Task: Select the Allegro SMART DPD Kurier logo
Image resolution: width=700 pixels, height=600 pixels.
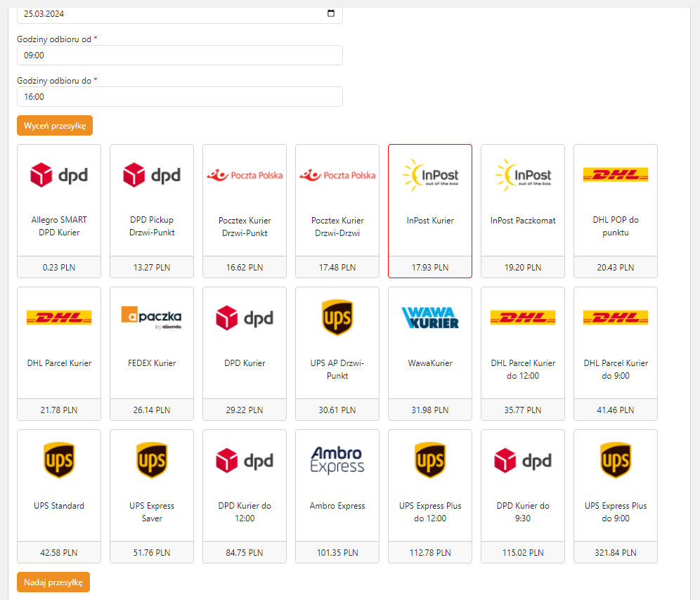Action: (x=59, y=175)
